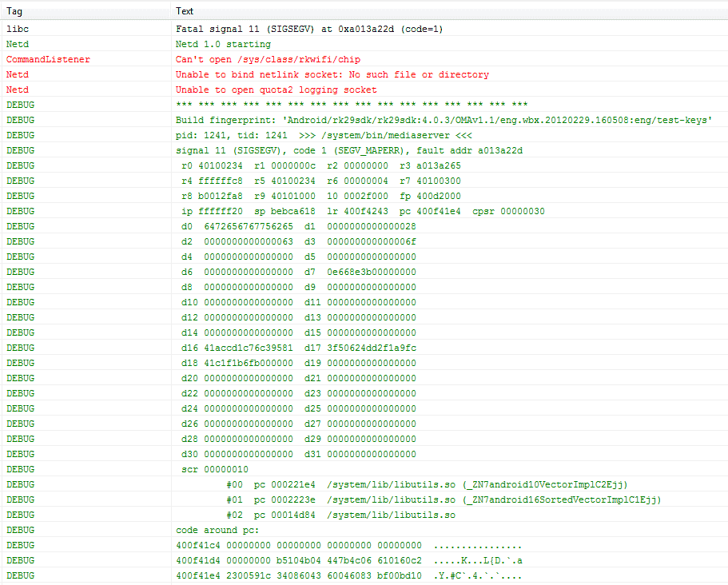The image size is (728, 585).
Task: Click the register line starting r4 ffffffc8
Action: pos(364,181)
